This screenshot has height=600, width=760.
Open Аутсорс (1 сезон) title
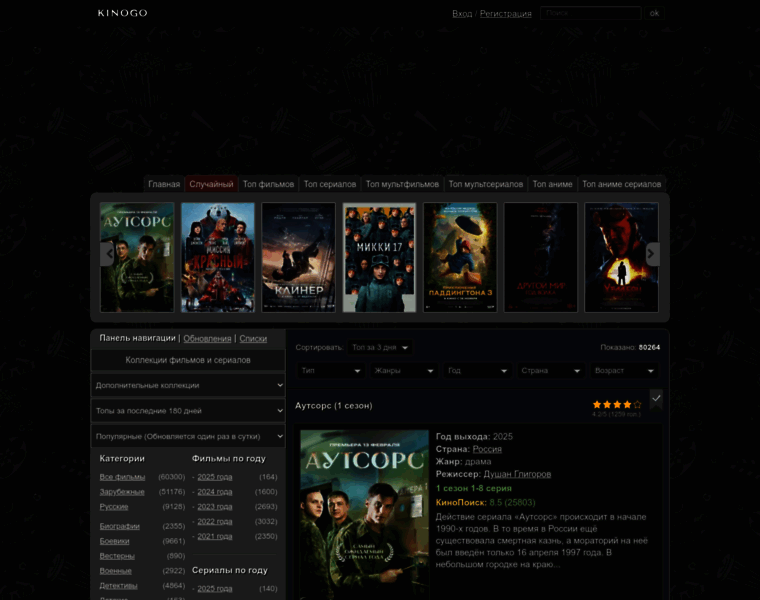pyautogui.click(x=333, y=406)
